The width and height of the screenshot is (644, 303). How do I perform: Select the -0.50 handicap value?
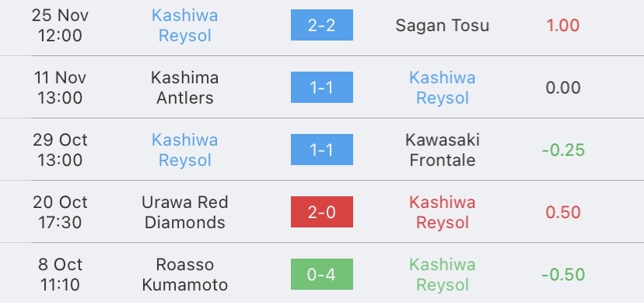click(x=563, y=275)
